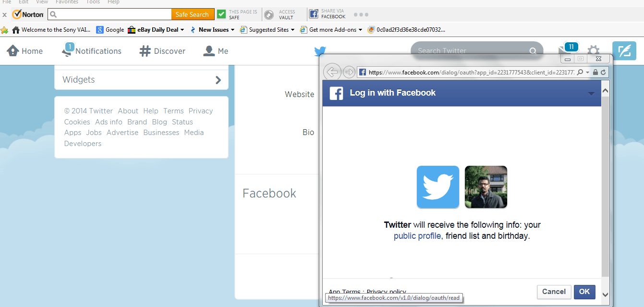Expand the Suggested Sites dropdown arrow
644x307 pixels.
point(293,30)
